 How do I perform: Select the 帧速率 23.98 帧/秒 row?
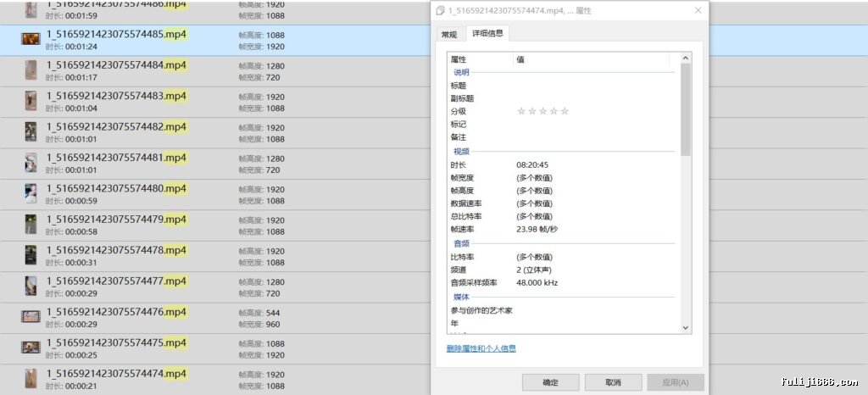(x=564, y=229)
